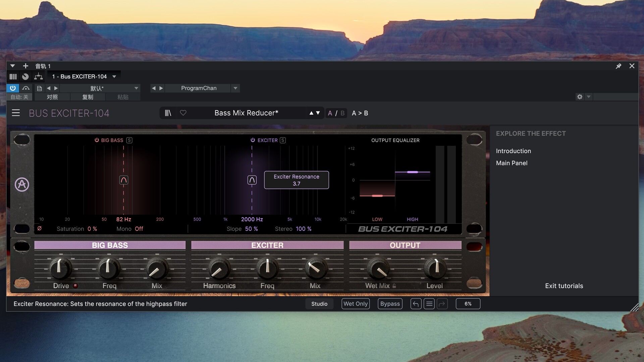Screen dimensions: 644x362
Task: Open ProgramChan dropdown arrow
Action: pyautogui.click(x=235, y=88)
